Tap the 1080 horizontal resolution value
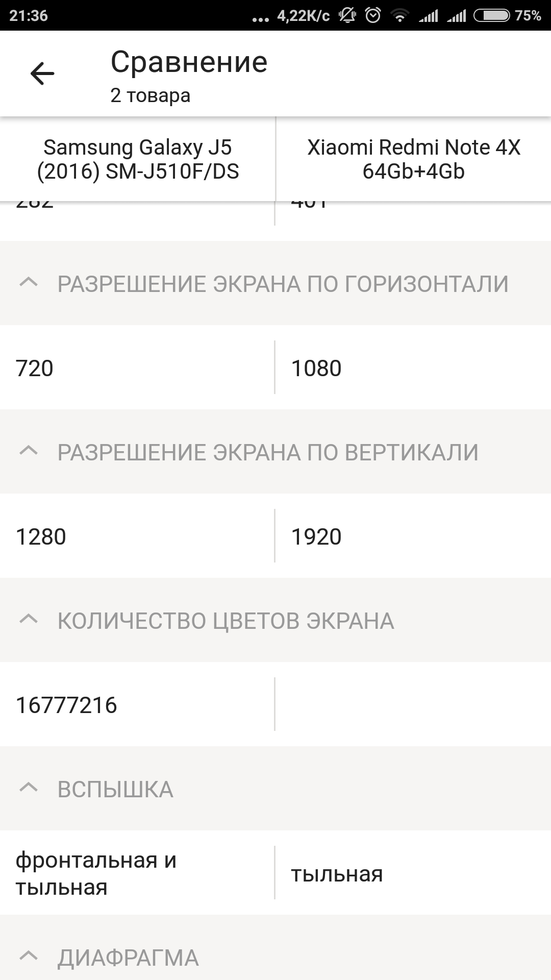 [316, 368]
